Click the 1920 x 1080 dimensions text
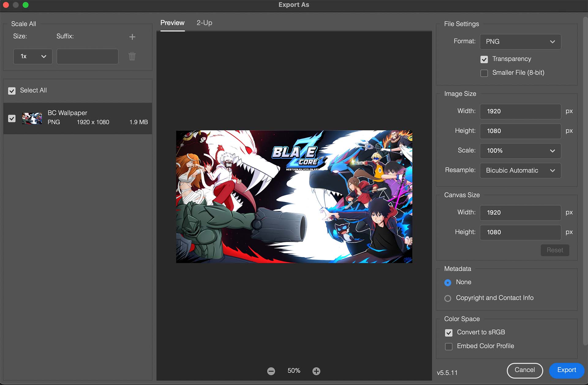 (93, 122)
